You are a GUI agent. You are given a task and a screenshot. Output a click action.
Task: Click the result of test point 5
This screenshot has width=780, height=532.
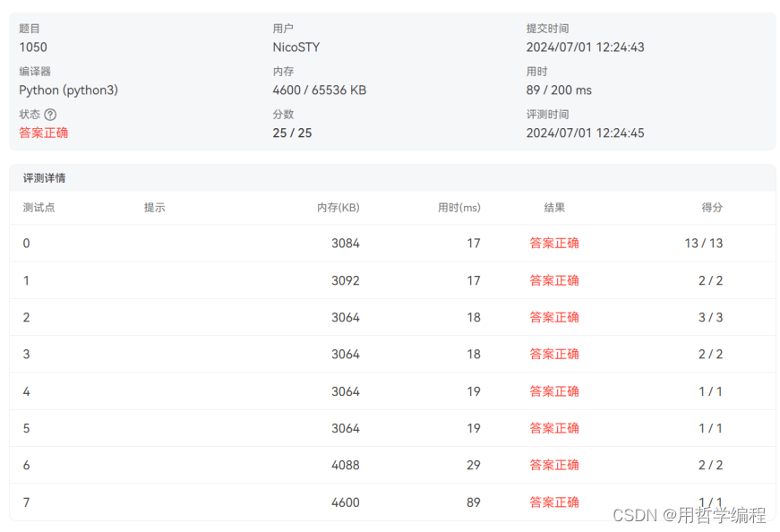pyautogui.click(x=554, y=428)
